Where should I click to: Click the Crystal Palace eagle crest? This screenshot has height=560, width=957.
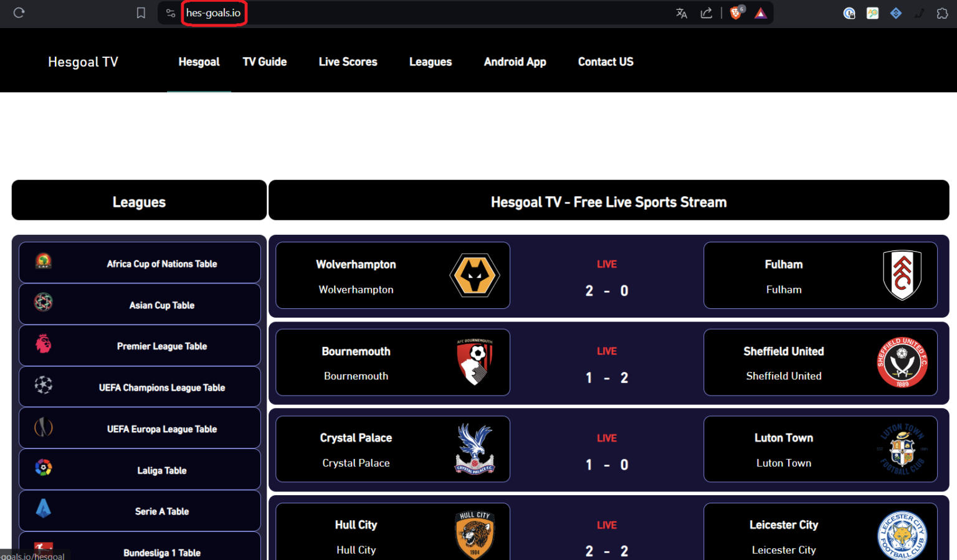pyautogui.click(x=475, y=449)
